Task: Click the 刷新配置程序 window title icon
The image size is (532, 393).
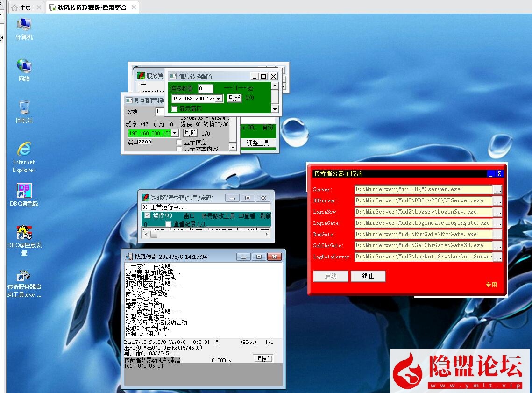Action: (129, 100)
